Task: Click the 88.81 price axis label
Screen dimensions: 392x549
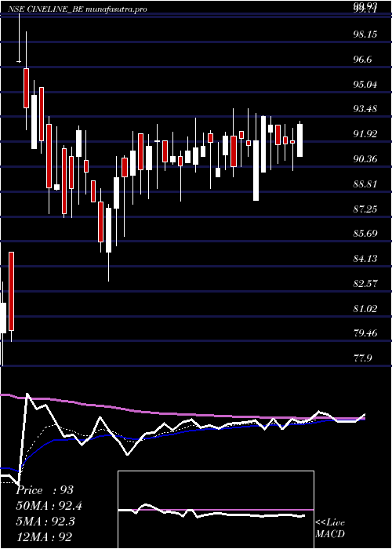Action: pos(366,184)
